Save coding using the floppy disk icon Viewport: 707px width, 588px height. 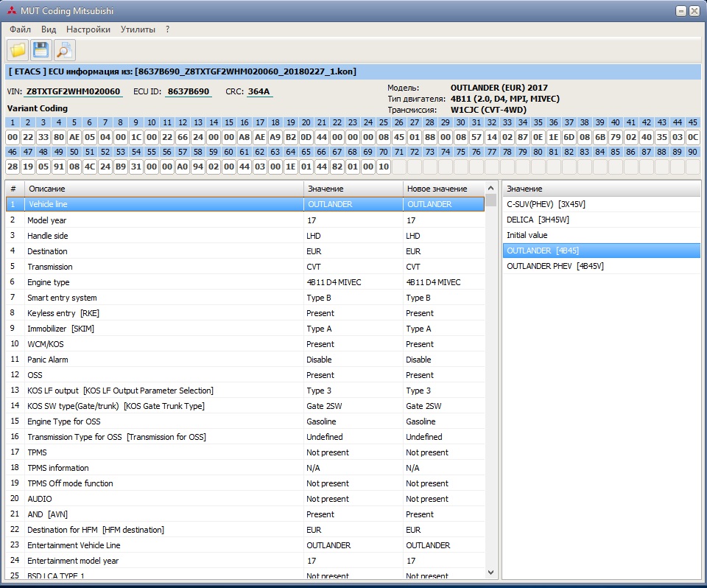[41, 50]
